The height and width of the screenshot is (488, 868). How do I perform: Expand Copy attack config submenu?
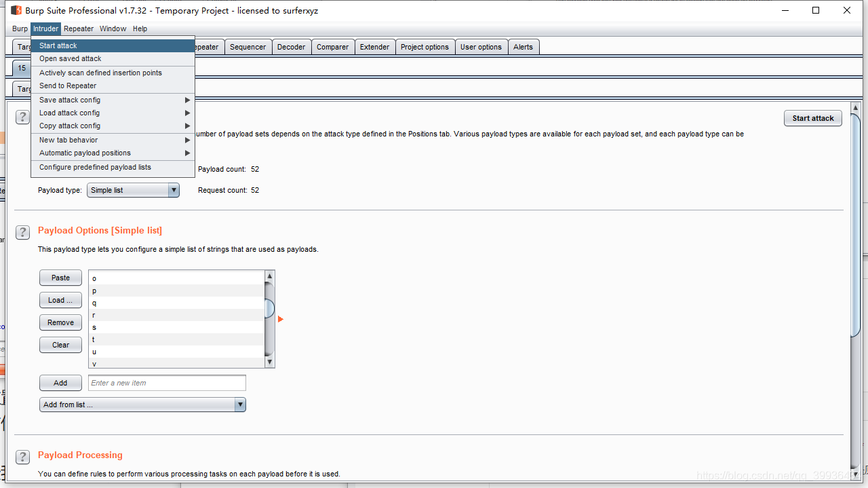pos(113,126)
